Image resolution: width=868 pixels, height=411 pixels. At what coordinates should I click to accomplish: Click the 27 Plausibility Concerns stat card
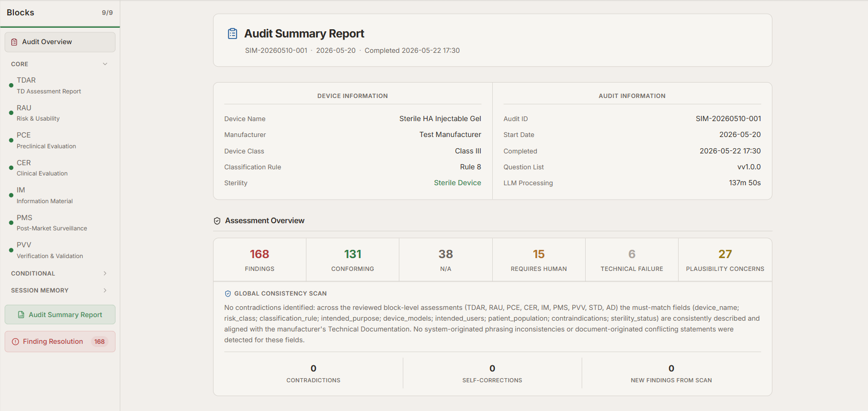coord(725,260)
